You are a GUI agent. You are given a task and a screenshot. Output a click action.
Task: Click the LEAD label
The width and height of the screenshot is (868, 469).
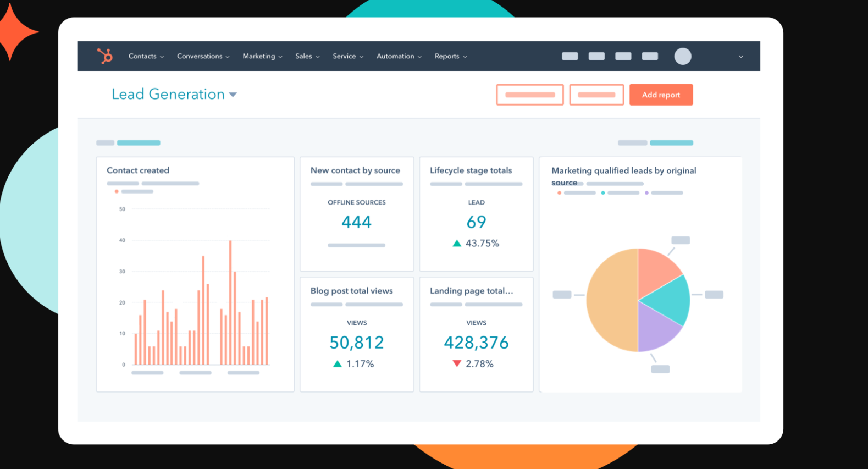(x=477, y=202)
